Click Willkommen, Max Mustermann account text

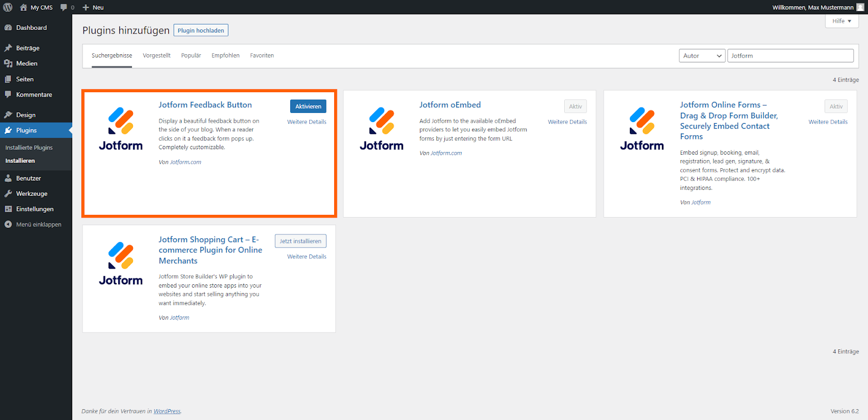[813, 8]
